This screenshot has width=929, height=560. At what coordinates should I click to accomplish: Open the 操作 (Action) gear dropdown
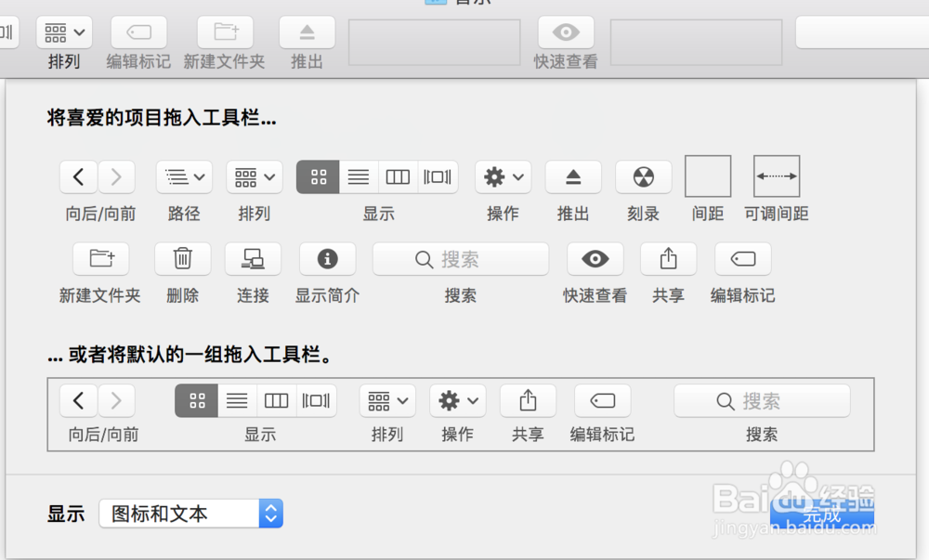[x=503, y=176]
